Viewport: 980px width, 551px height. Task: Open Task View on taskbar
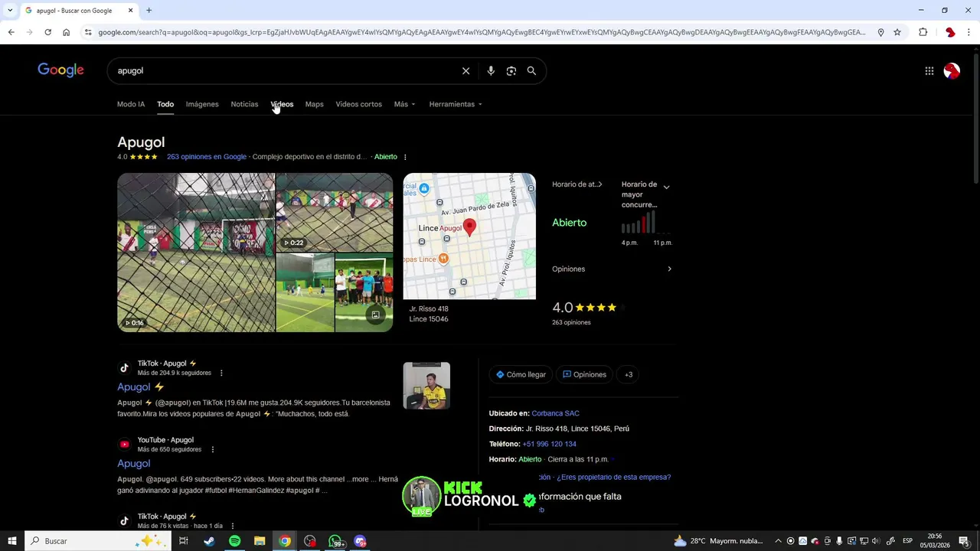tap(184, 541)
